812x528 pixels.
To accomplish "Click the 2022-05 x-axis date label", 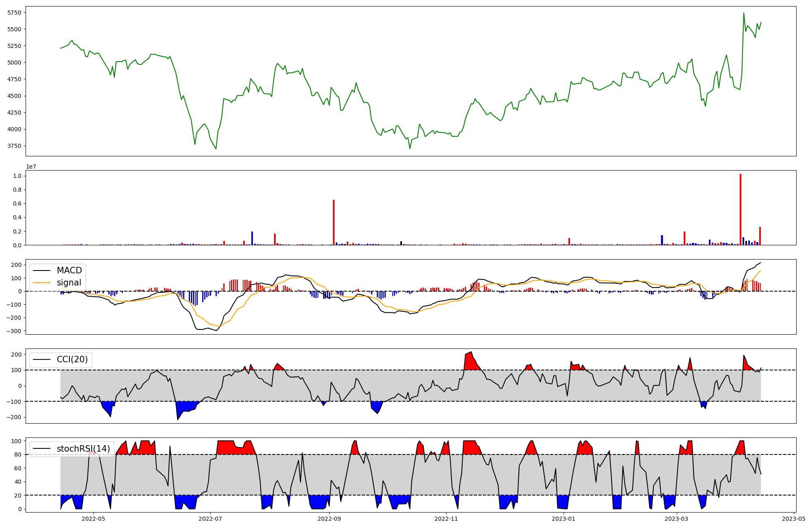I will pyautogui.click(x=93, y=519).
